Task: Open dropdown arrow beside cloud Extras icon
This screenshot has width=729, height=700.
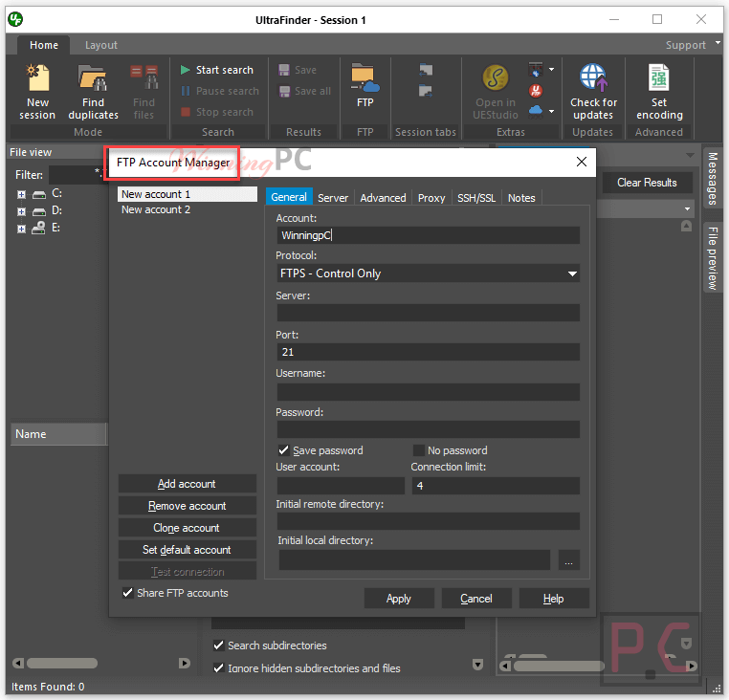Action: tap(551, 111)
